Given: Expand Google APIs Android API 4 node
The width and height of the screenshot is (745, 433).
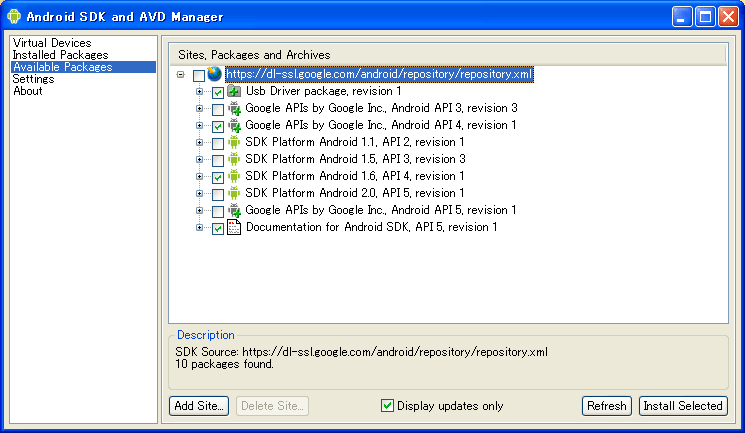Looking at the screenshot, I should point(199,125).
